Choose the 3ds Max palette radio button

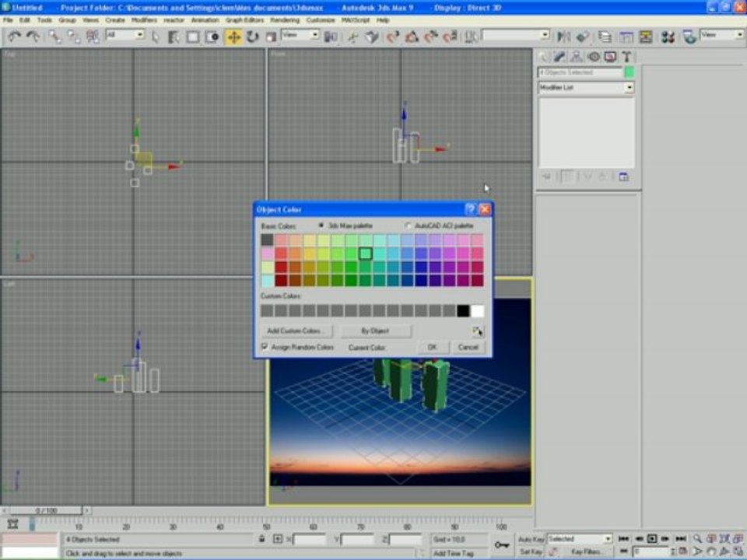pyautogui.click(x=321, y=226)
